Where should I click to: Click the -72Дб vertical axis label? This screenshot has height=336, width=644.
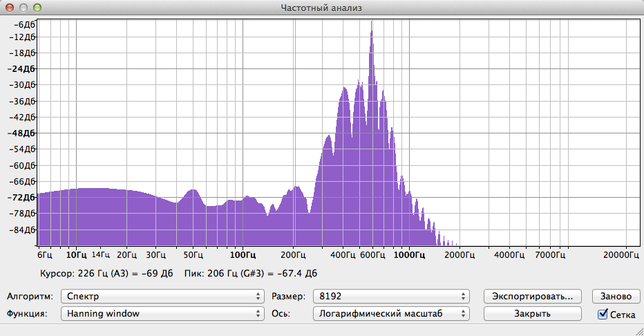point(21,198)
